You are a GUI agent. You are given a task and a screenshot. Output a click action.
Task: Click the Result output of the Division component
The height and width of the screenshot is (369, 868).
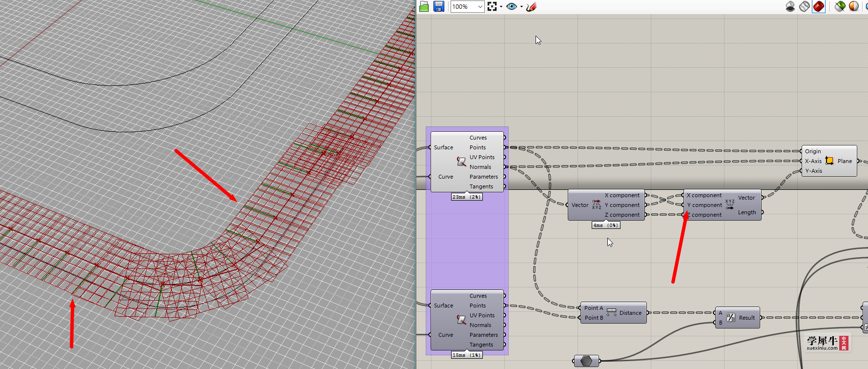click(x=747, y=318)
